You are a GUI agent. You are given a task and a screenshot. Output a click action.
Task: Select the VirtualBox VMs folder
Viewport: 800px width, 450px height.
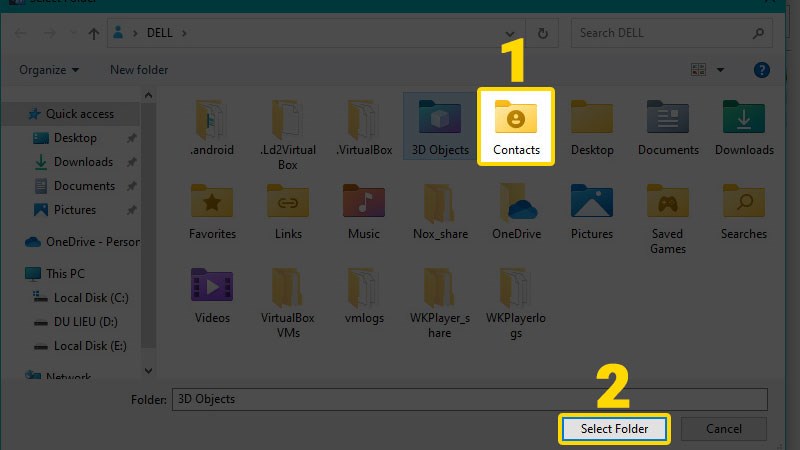tap(288, 304)
